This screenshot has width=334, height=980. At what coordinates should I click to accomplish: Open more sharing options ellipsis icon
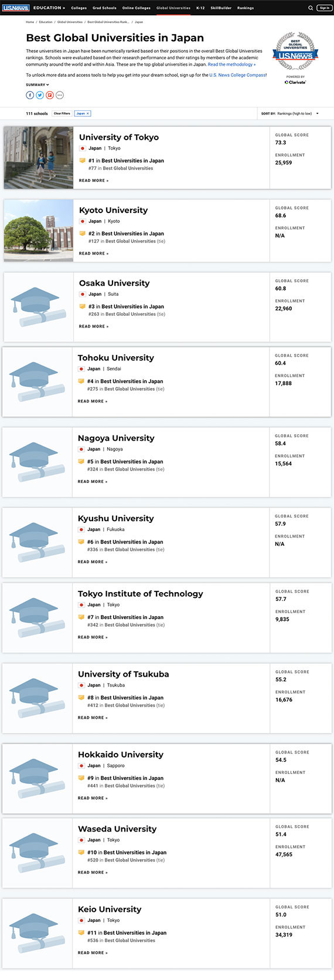click(60, 95)
